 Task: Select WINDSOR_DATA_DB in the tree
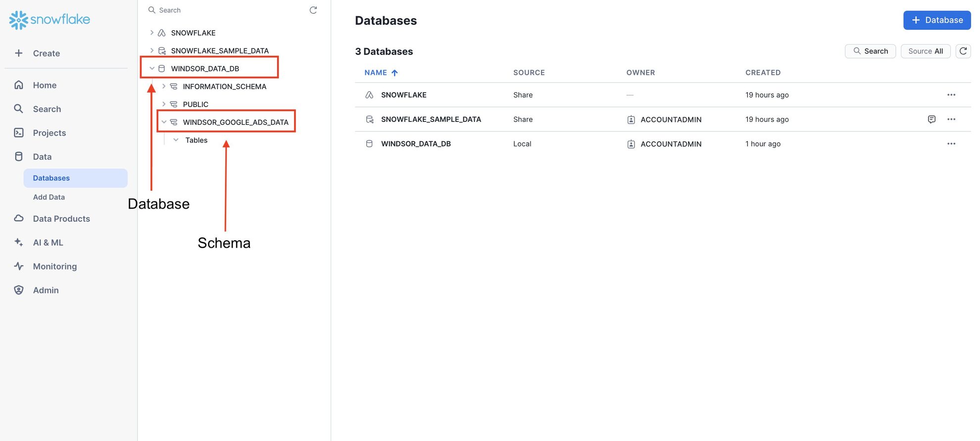tap(205, 68)
